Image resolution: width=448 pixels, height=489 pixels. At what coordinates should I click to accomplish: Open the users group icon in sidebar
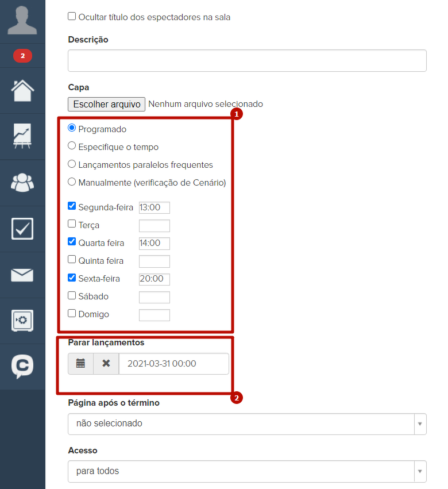[x=22, y=182]
